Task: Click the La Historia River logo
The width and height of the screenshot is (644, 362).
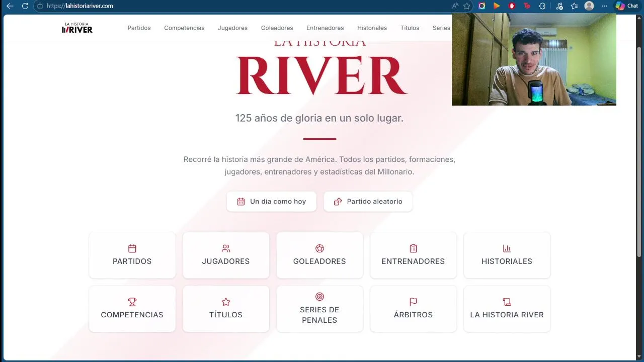Action: pyautogui.click(x=77, y=28)
